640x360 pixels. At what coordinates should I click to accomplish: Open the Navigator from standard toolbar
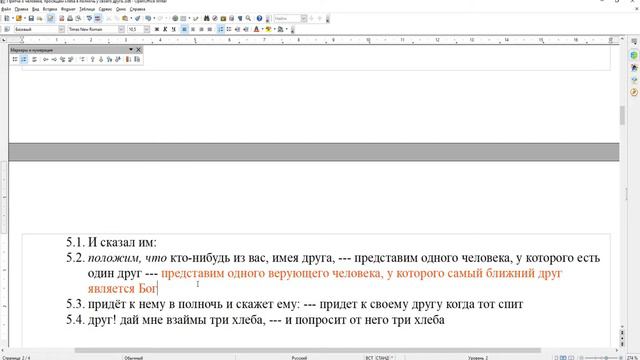point(215,18)
